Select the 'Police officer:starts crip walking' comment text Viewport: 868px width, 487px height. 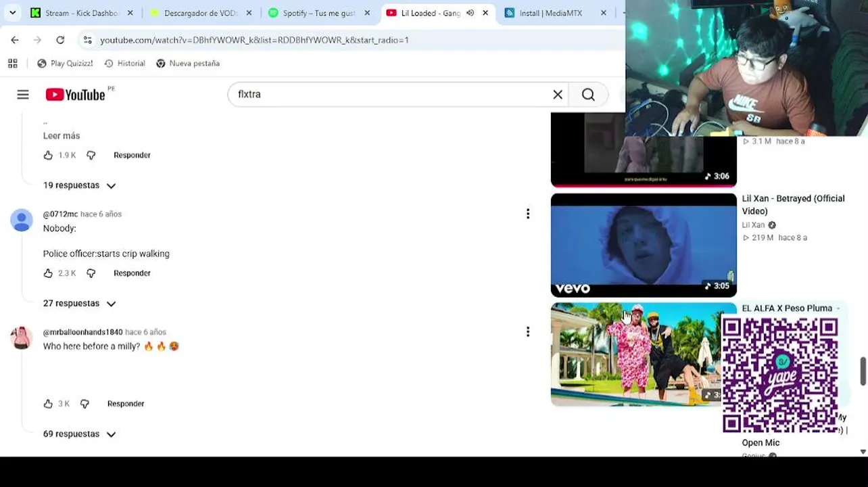click(x=106, y=254)
